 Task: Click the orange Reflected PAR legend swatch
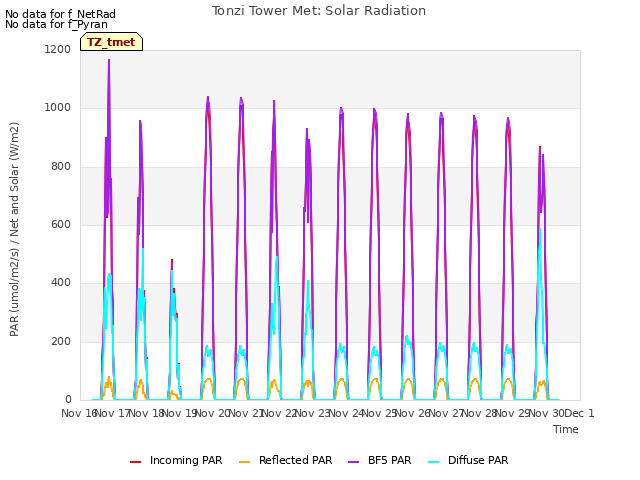point(244,462)
